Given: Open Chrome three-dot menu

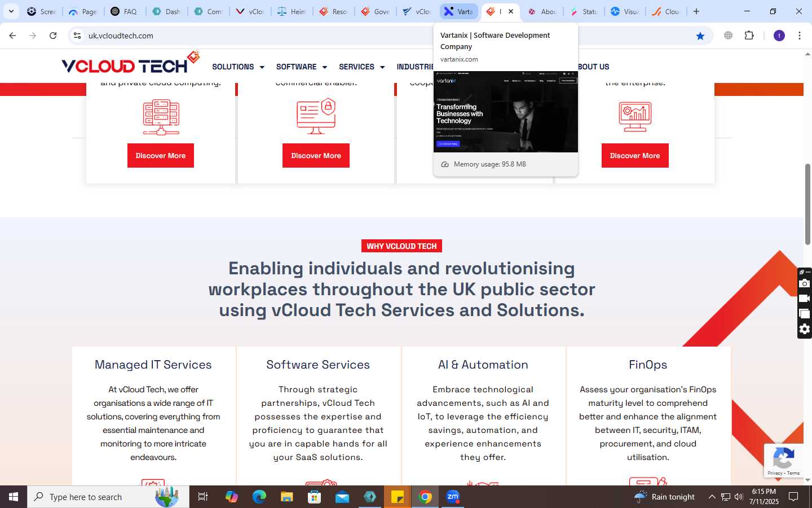Looking at the screenshot, I should point(800,36).
